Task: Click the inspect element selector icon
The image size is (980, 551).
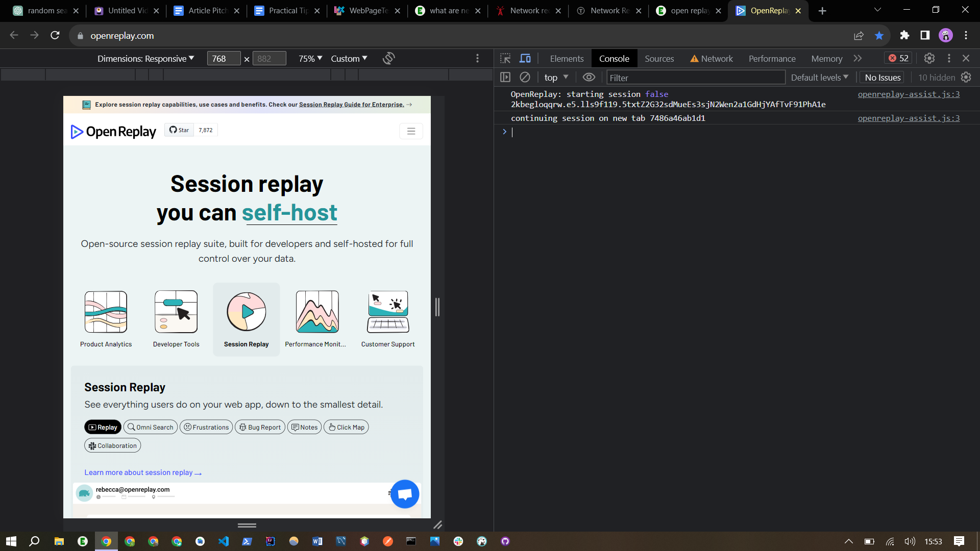Action: point(505,59)
